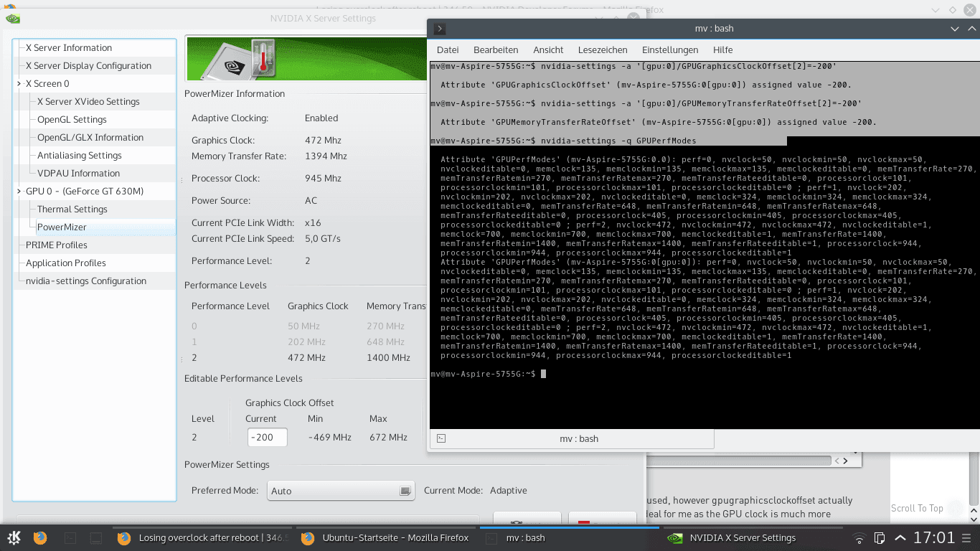Open the KDE application launcher
The width and height of the screenshot is (980, 551).
click(14, 537)
